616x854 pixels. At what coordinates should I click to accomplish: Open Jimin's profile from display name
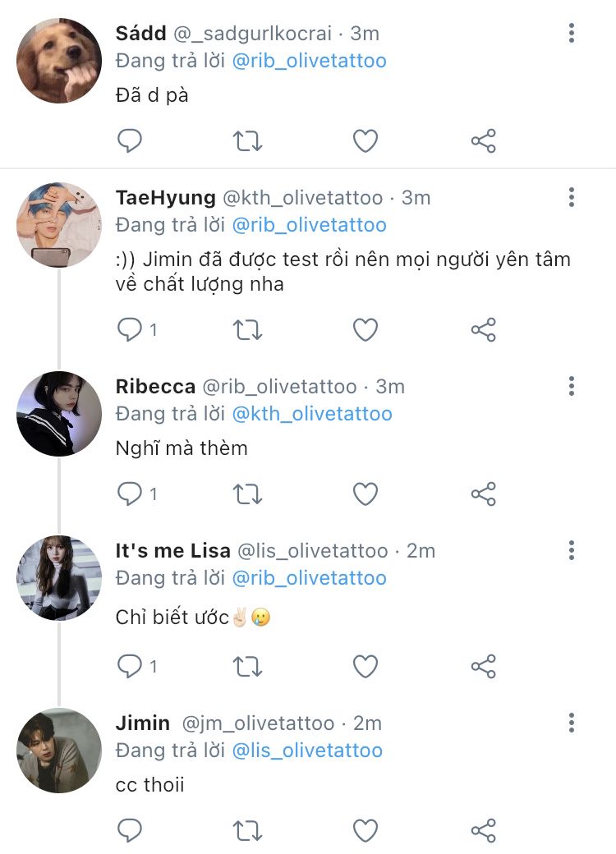[x=143, y=723]
